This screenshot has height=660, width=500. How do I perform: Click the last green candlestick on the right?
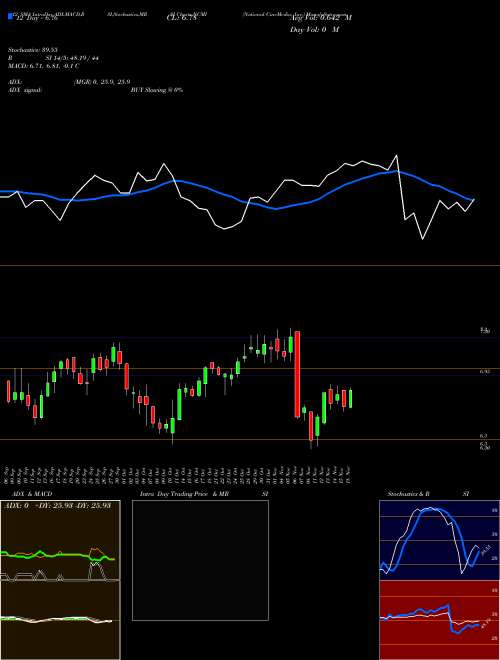[351, 399]
